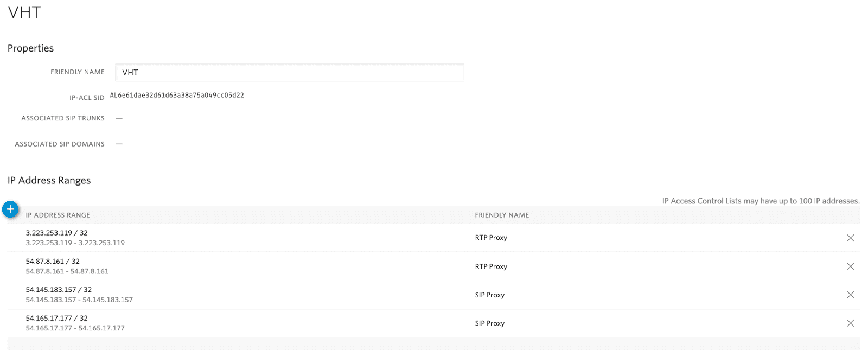Screen dimensions: 868x350
Task: Click the FRIENDLY NAME table column header
Action: pos(502,215)
